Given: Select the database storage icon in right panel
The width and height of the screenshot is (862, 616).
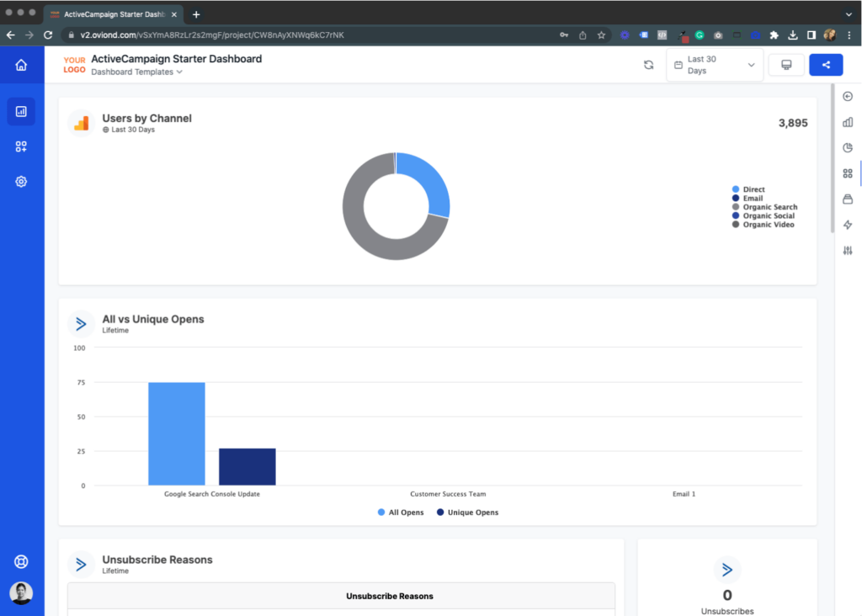Looking at the screenshot, I should (x=848, y=199).
